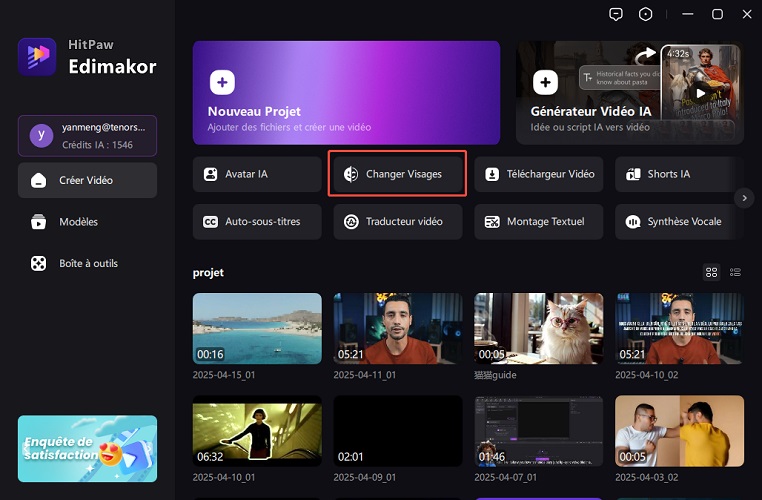Viewport: 762px width, 500px height.
Task: Open the black thumbnail 2025-04-09_01
Action: coord(398,431)
